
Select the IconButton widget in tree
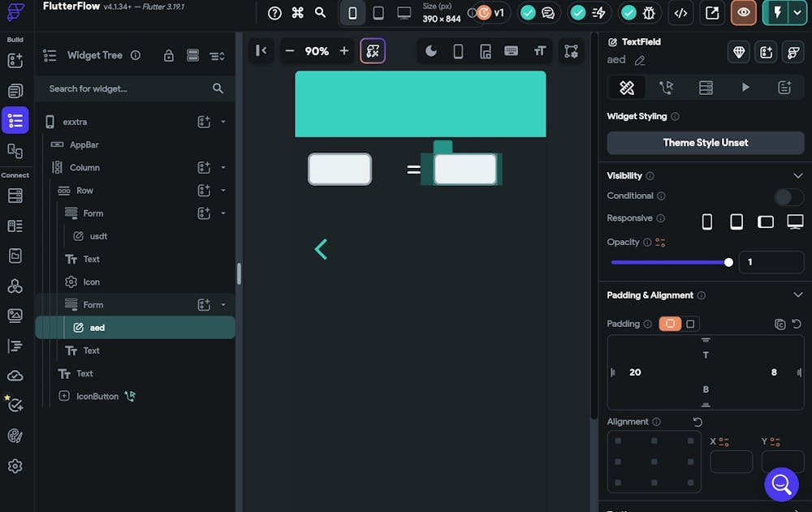[x=97, y=396]
